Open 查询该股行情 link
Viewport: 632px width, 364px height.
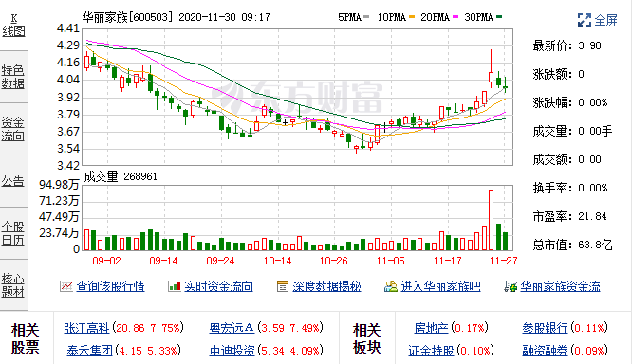[x=110, y=286]
